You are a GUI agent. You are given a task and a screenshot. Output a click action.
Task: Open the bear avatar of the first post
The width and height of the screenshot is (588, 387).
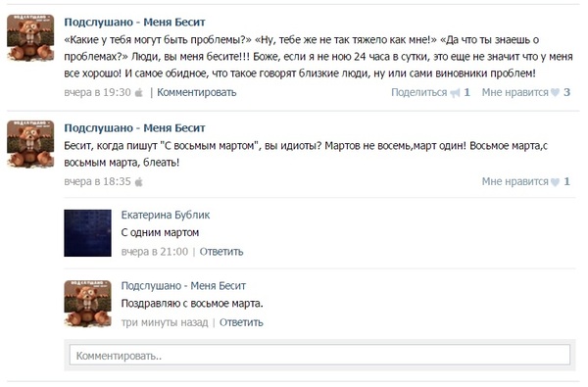click(30, 37)
